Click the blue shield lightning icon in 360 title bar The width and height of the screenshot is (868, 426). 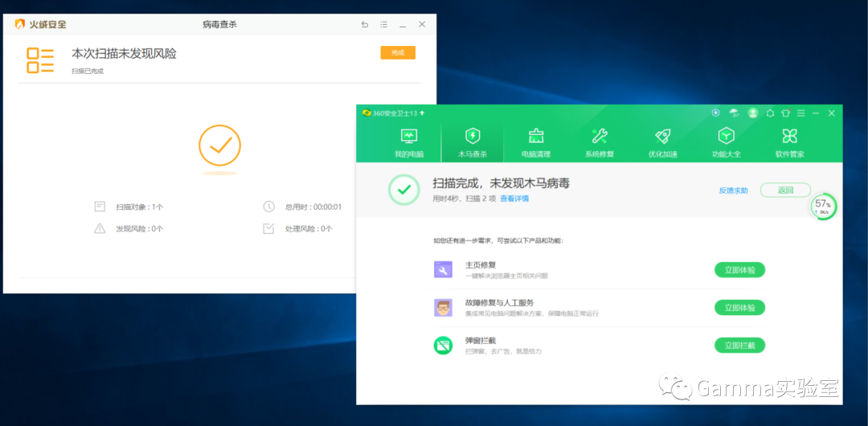click(716, 113)
